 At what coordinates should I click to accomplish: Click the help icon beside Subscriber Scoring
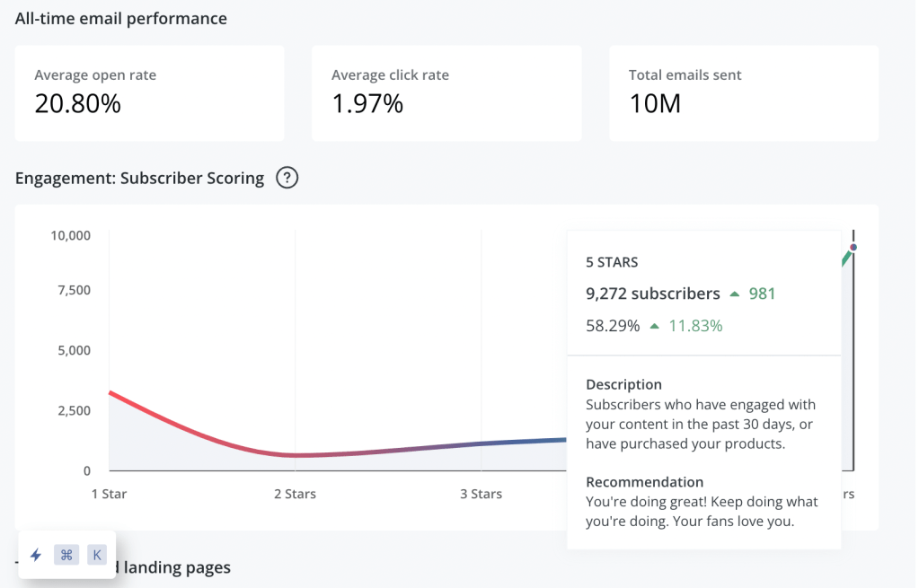click(x=287, y=178)
